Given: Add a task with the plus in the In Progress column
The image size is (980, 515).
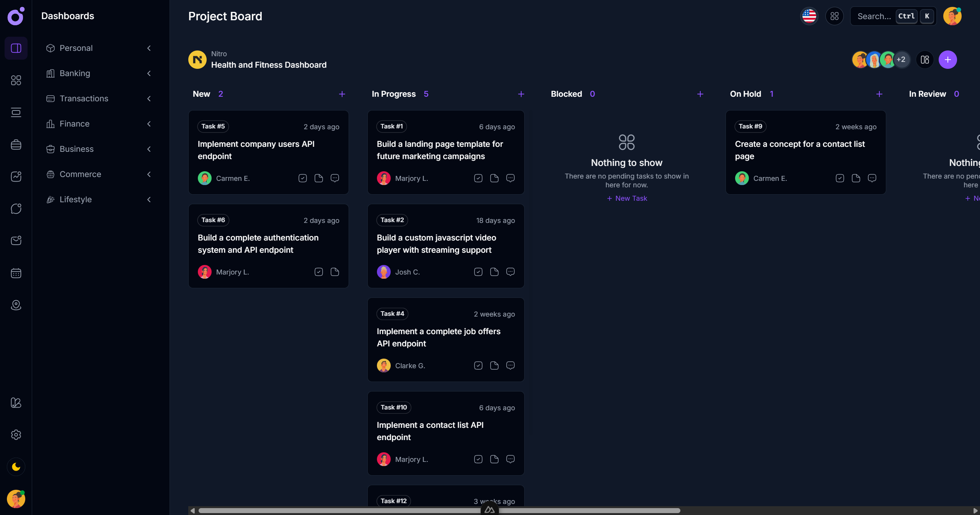Looking at the screenshot, I should tap(521, 94).
